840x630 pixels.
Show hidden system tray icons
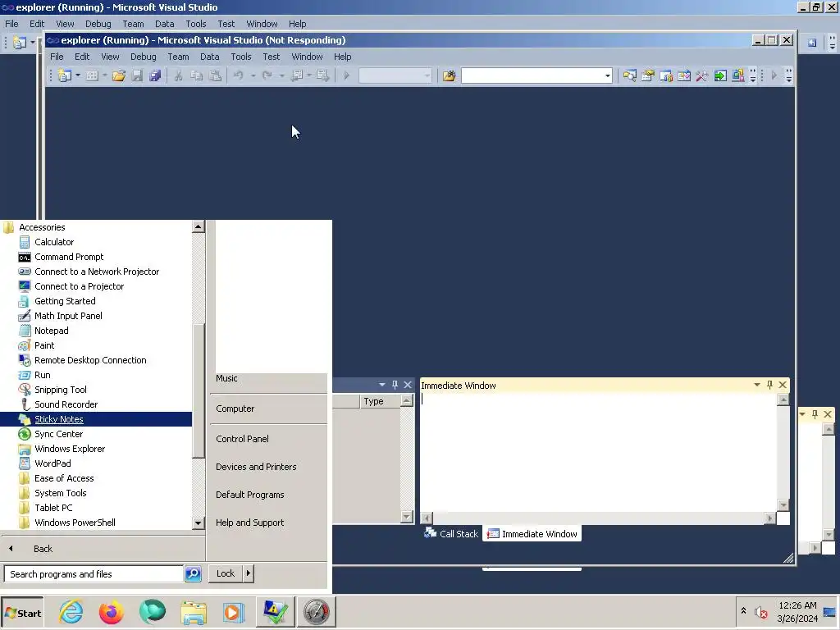click(x=743, y=610)
